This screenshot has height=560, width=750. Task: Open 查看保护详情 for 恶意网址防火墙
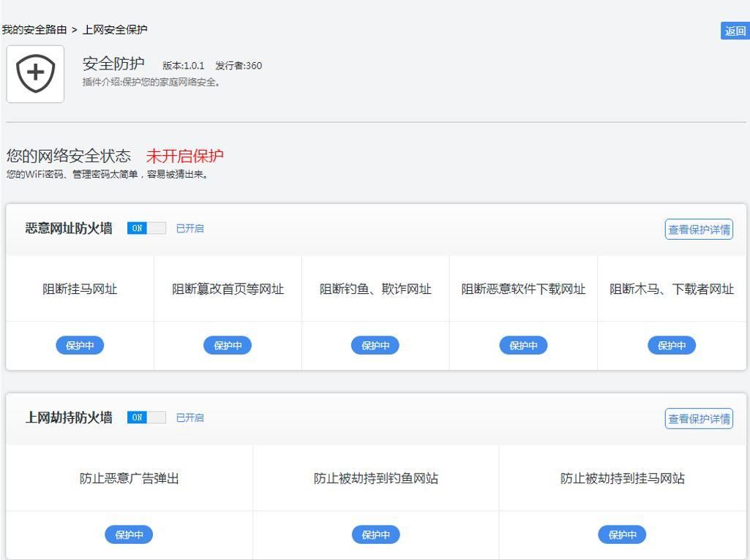[x=699, y=230]
